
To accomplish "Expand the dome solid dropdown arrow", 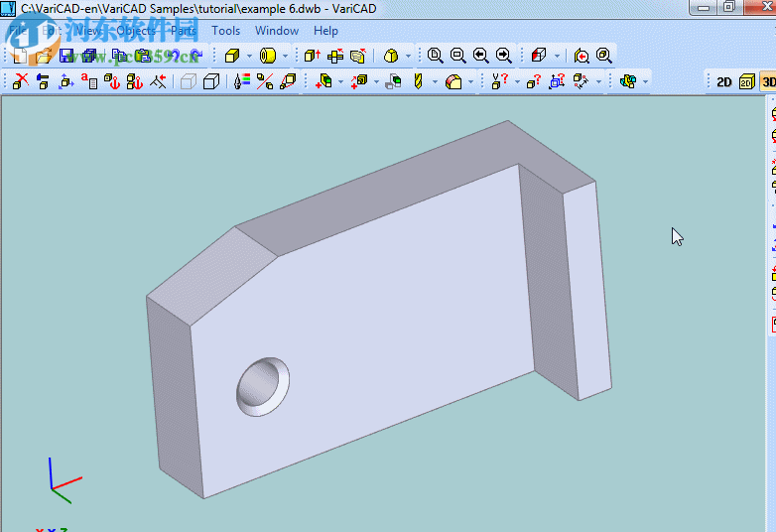I will [x=408, y=56].
